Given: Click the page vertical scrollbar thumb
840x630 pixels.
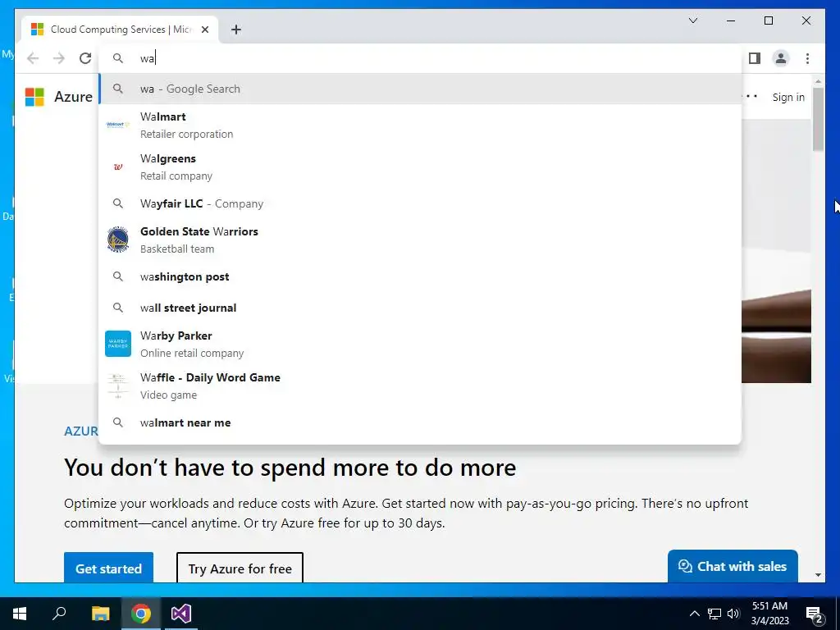Looking at the screenshot, I should pyautogui.click(x=818, y=119).
